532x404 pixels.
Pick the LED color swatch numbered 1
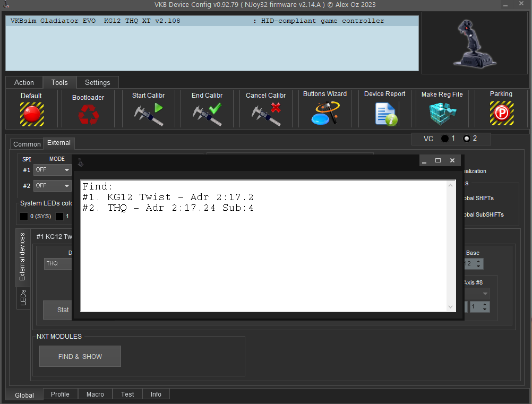(x=59, y=217)
